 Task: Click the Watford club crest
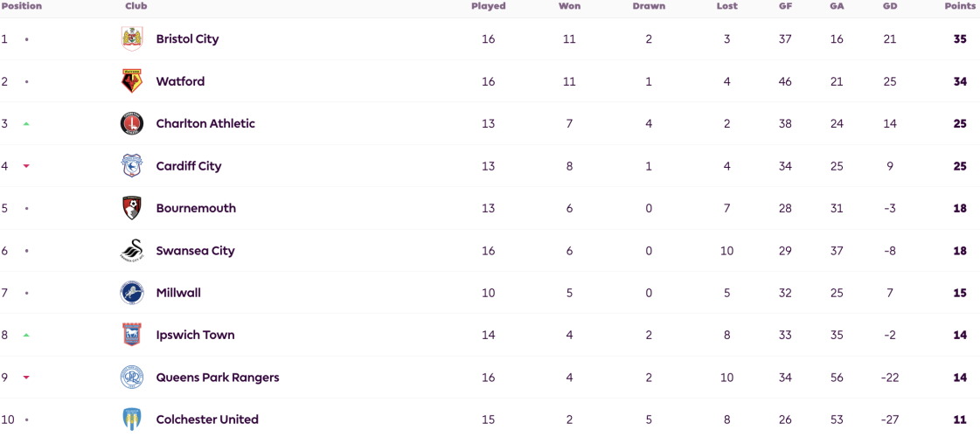[x=132, y=81]
